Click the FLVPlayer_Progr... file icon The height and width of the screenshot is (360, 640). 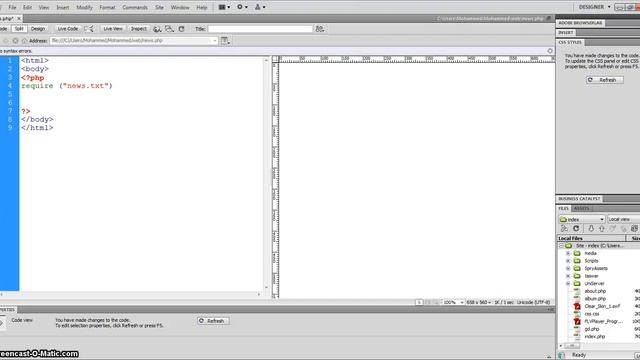pos(577,321)
